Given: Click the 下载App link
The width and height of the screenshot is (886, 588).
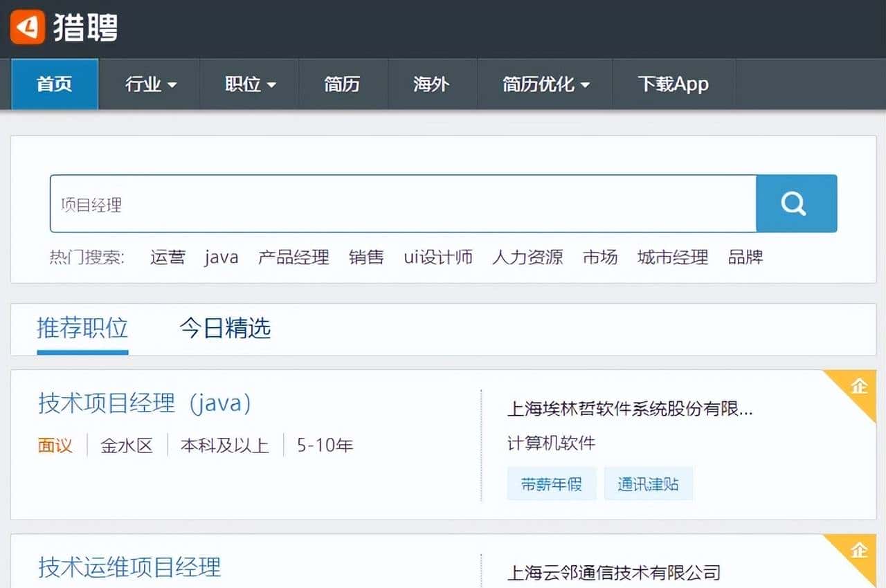Looking at the screenshot, I should (x=672, y=84).
